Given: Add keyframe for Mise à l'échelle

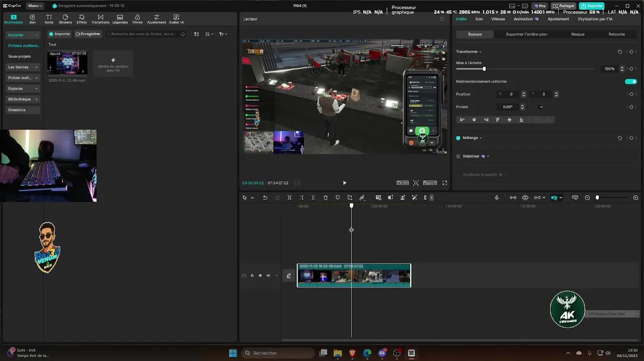Looking at the screenshot, I should 631,69.
